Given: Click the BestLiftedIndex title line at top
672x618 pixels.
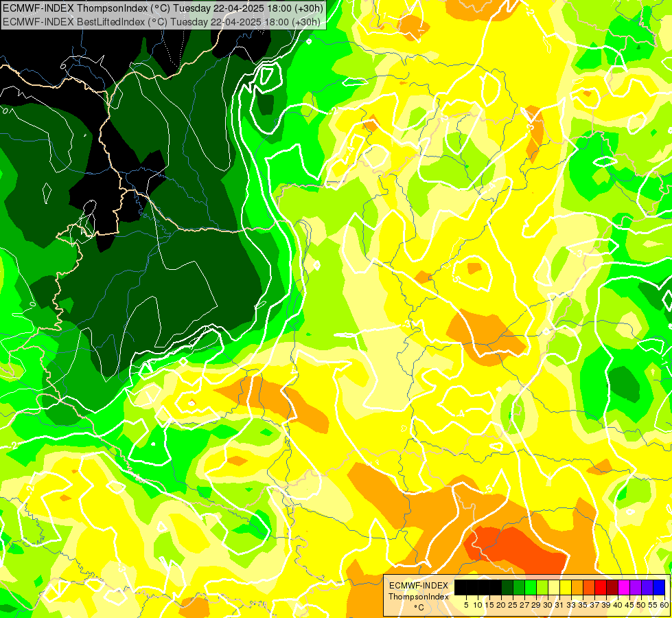Looking at the screenshot, I should [161, 21].
